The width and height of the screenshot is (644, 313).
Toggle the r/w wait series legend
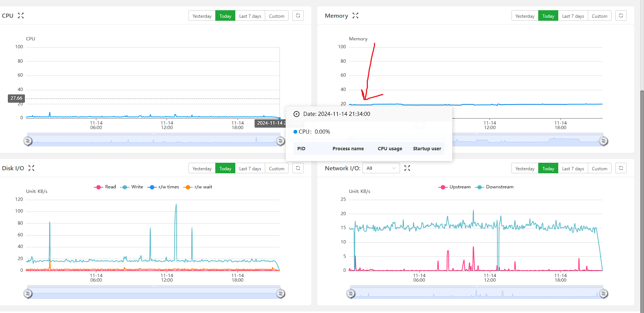coord(198,187)
